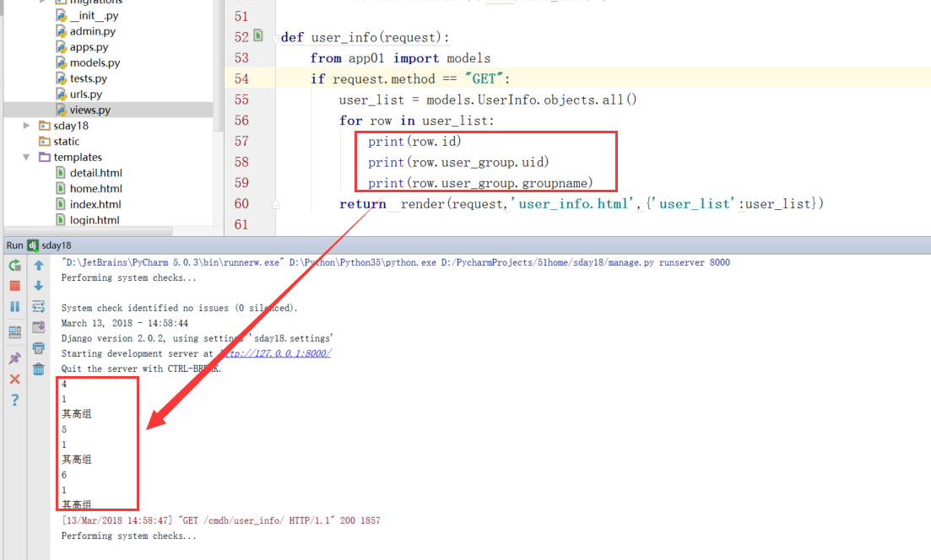The image size is (931, 560).
Task: Pause the console output
Action: [15, 307]
